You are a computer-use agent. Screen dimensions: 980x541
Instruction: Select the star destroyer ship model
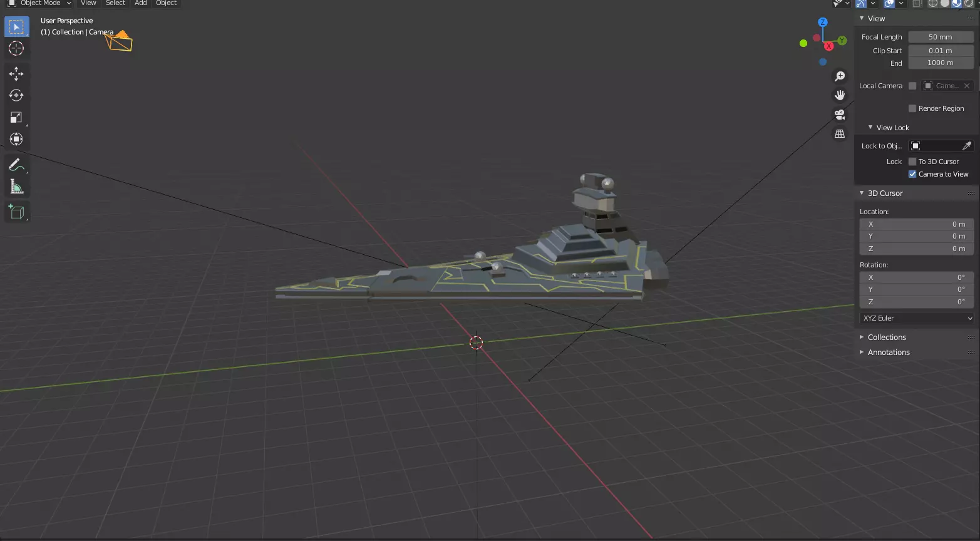click(x=501, y=276)
